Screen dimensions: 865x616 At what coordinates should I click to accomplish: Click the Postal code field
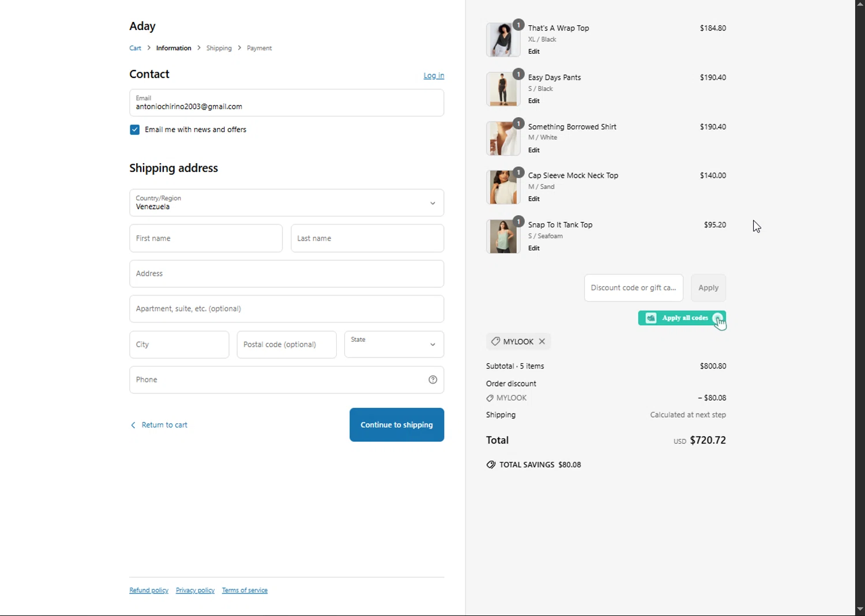point(287,344)
